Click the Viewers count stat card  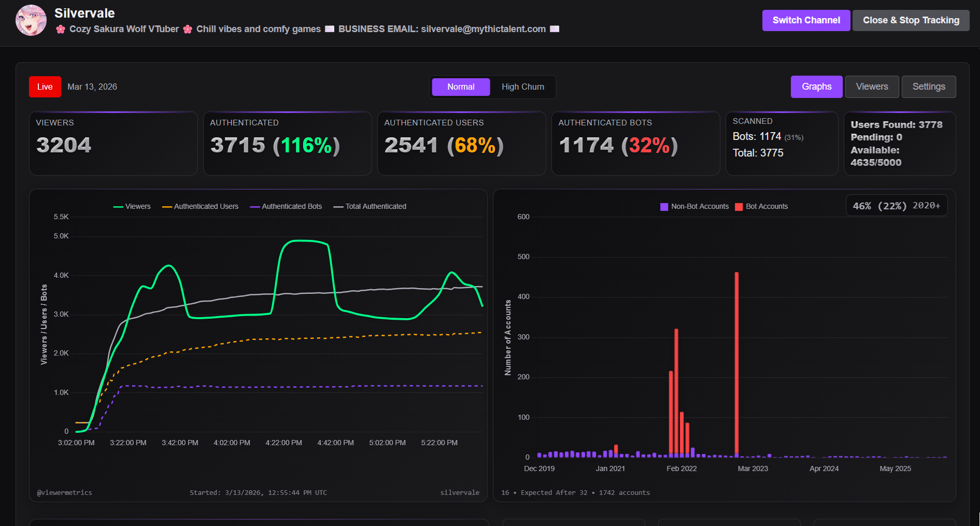(113, 144)
